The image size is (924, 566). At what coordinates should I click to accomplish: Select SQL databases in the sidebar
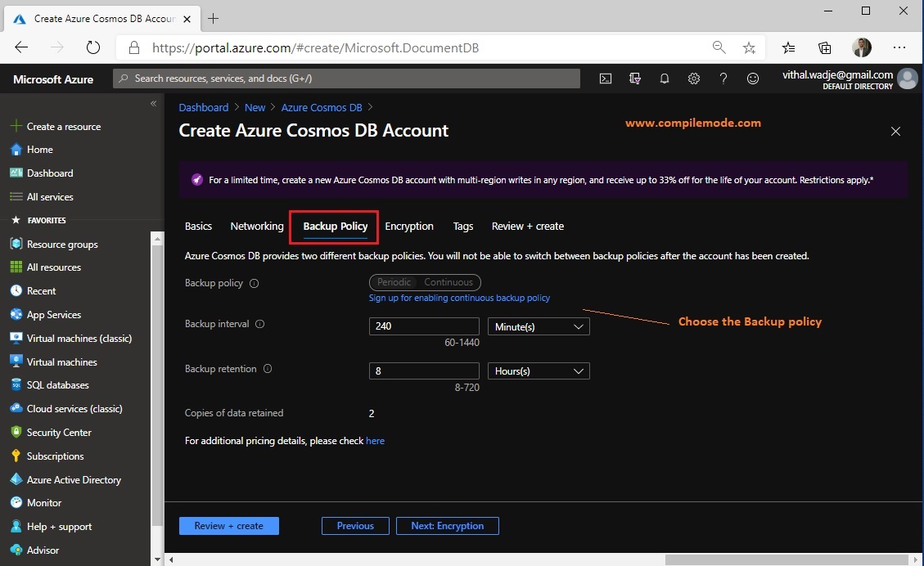coord(56,384)
